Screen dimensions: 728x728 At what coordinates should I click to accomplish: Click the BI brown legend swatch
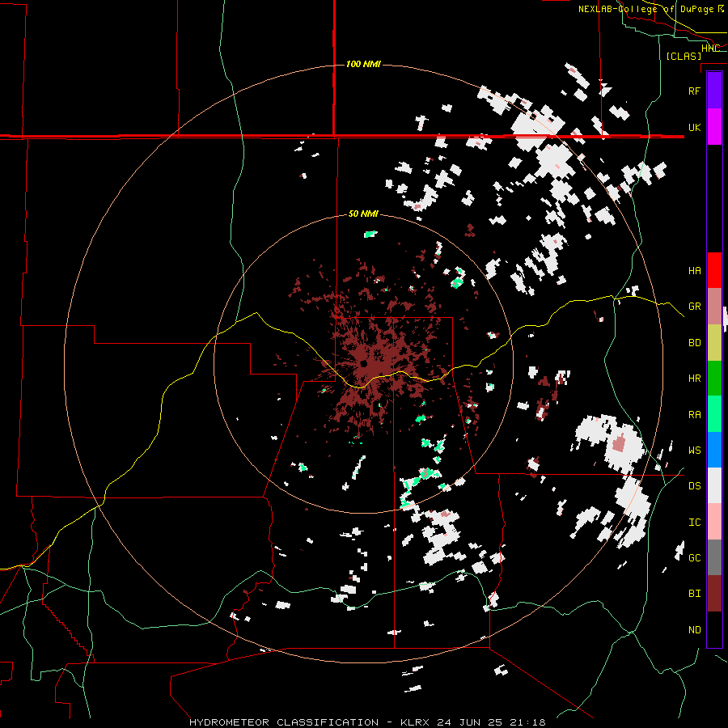[714, 594]
